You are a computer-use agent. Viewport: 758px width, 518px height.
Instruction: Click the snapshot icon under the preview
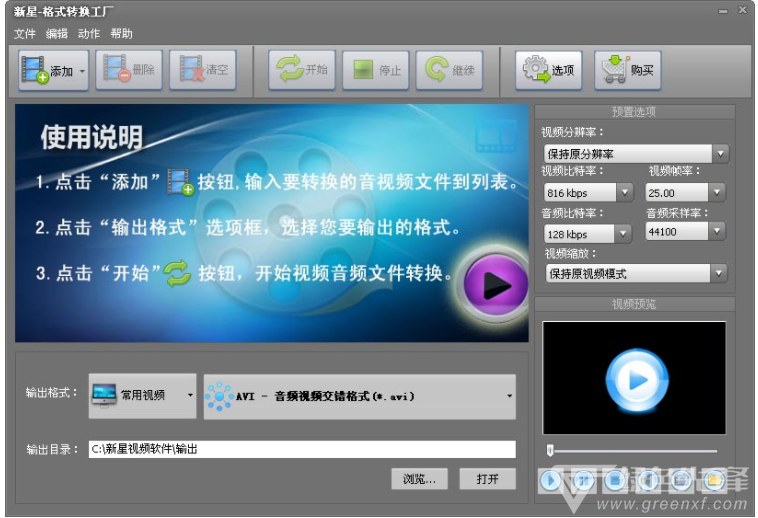[681, 480]
